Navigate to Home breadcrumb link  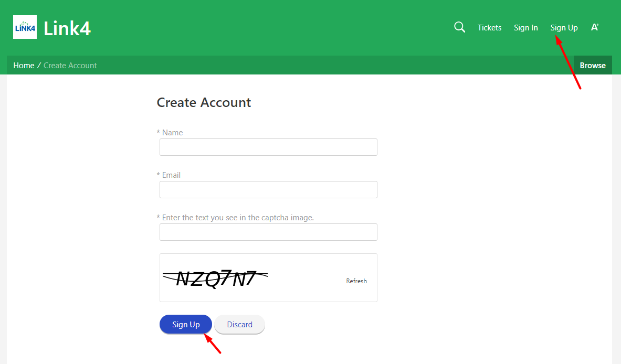24,66
